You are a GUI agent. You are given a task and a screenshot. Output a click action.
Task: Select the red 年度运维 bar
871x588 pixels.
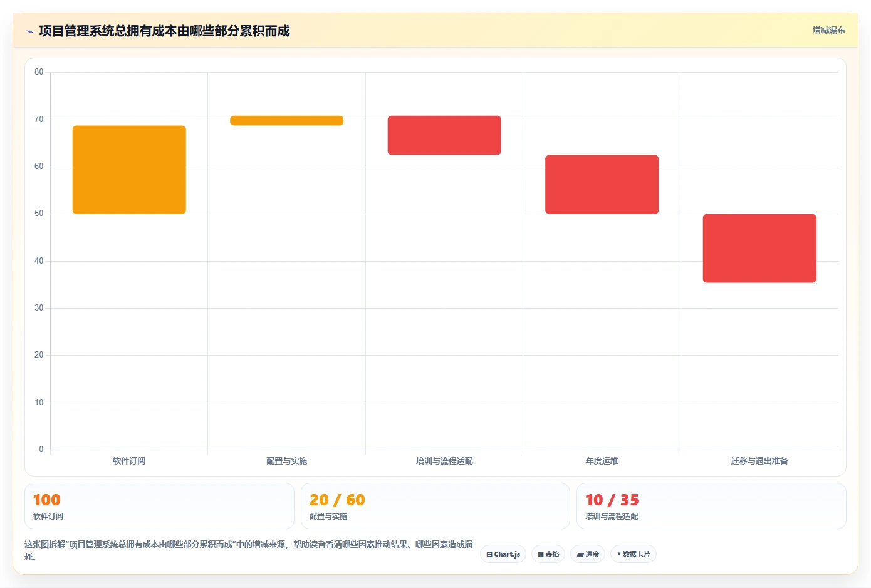click(x=602, y=185)
